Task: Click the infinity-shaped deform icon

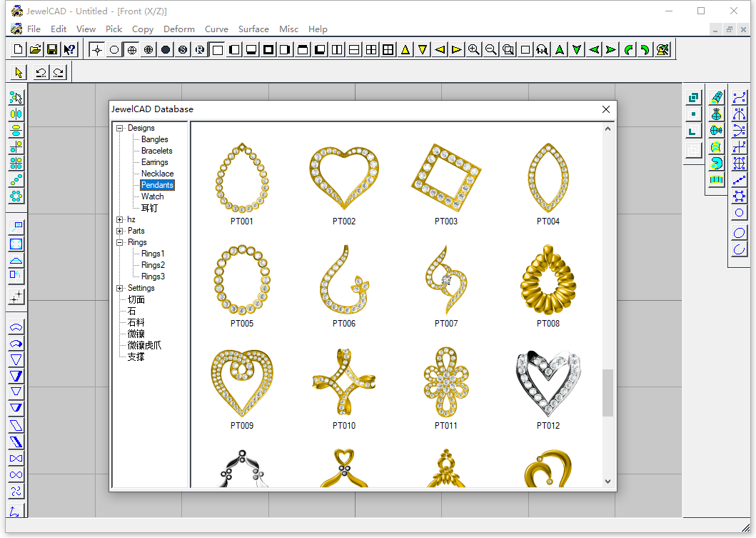Action: click(x=16, y=475)
